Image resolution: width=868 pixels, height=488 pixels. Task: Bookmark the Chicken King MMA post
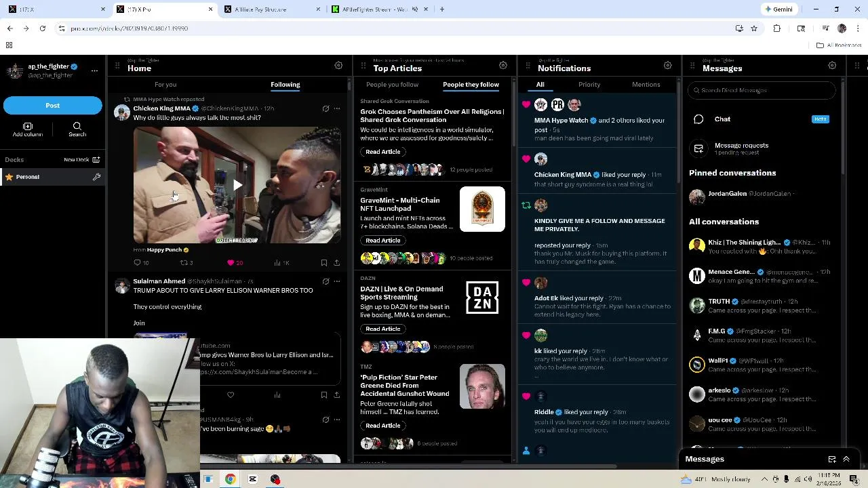(324, 262)
